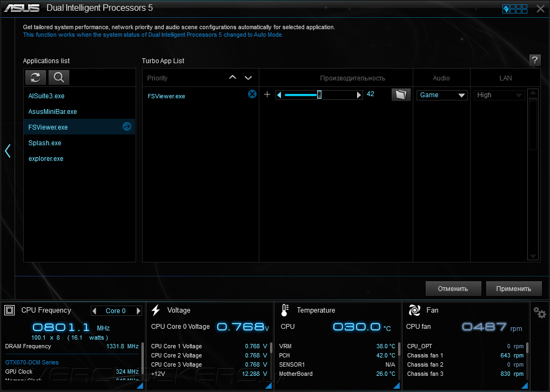The image size is (550, 392).
Task: Expand CPU Frequency panel corner triangle
Action: point(140,386)
